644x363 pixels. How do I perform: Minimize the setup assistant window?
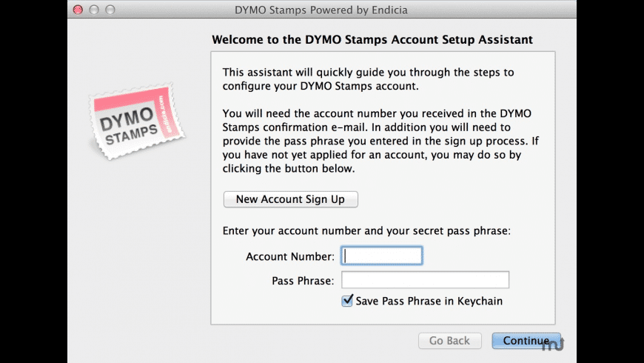pos(94,10)
